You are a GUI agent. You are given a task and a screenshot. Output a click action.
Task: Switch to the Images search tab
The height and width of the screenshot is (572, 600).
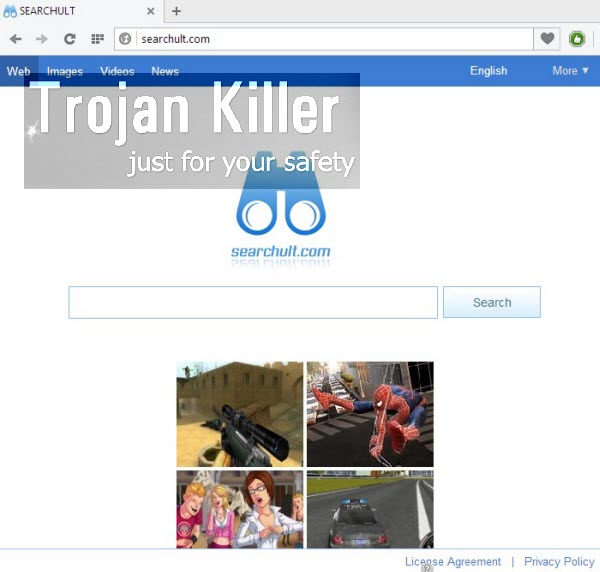click(x=65, y=72)
